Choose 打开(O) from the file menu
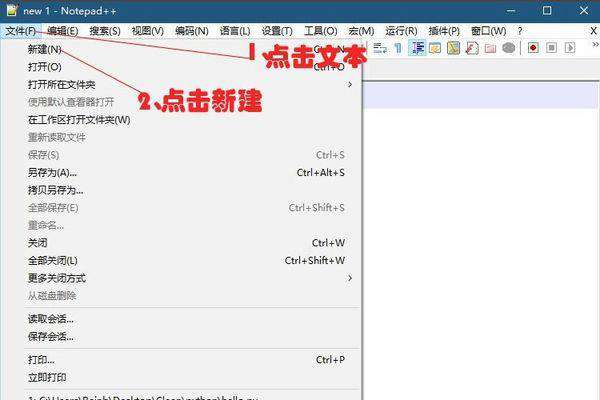This screenshot has height=400, width=600. click(x=182, y=67)
